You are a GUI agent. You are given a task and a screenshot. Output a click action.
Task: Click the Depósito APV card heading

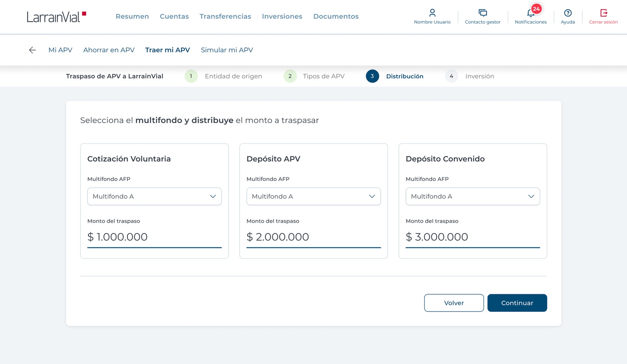(274, 159)
